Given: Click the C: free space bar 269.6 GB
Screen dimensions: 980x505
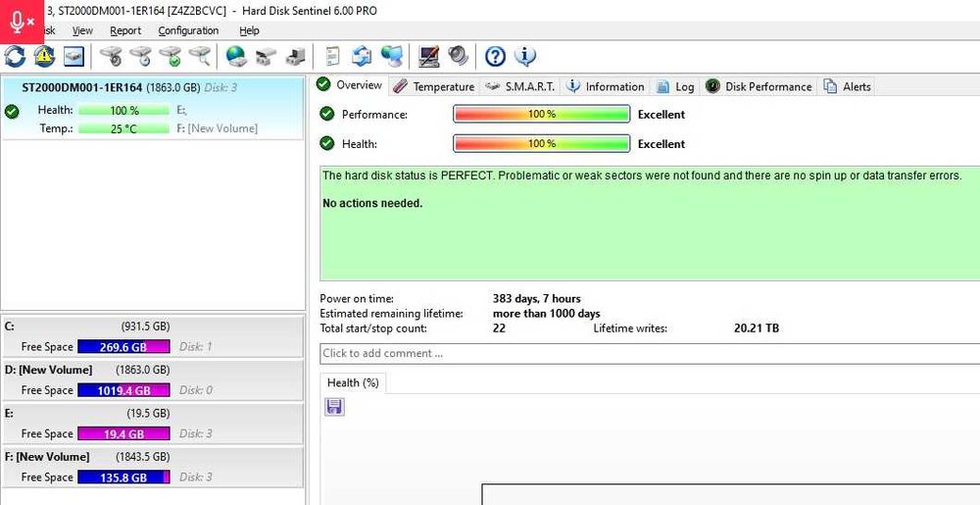Looking at the screenshot, I should (123, 347).
